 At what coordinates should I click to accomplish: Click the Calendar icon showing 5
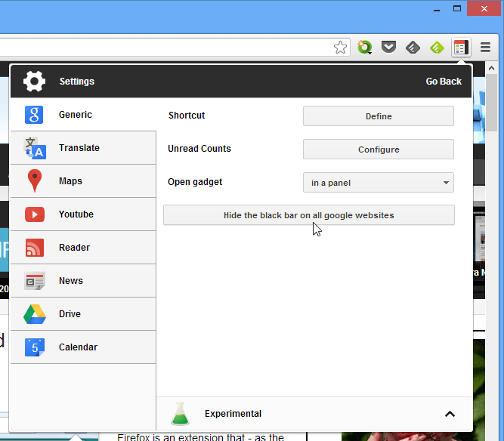pos(35,347)
